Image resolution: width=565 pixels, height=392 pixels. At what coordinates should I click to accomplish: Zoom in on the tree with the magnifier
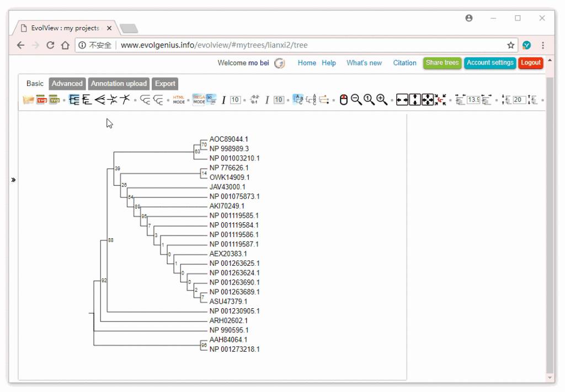[380, 100]
